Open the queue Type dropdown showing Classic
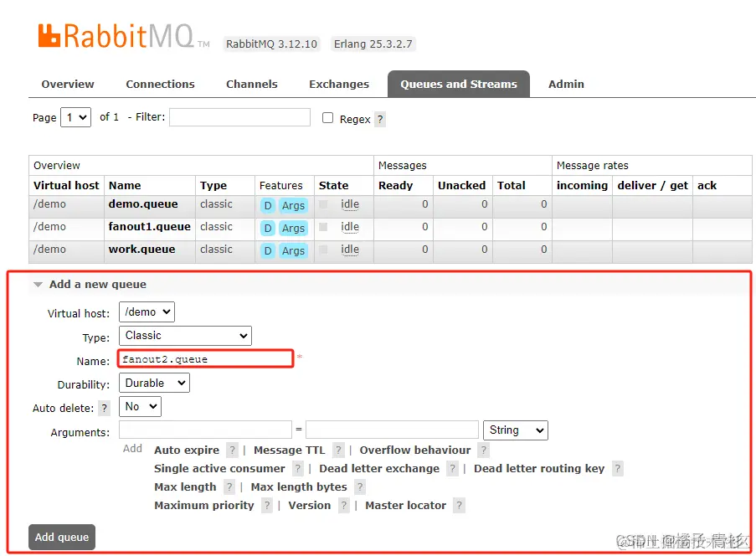756x556 pixels. point(185,336)
